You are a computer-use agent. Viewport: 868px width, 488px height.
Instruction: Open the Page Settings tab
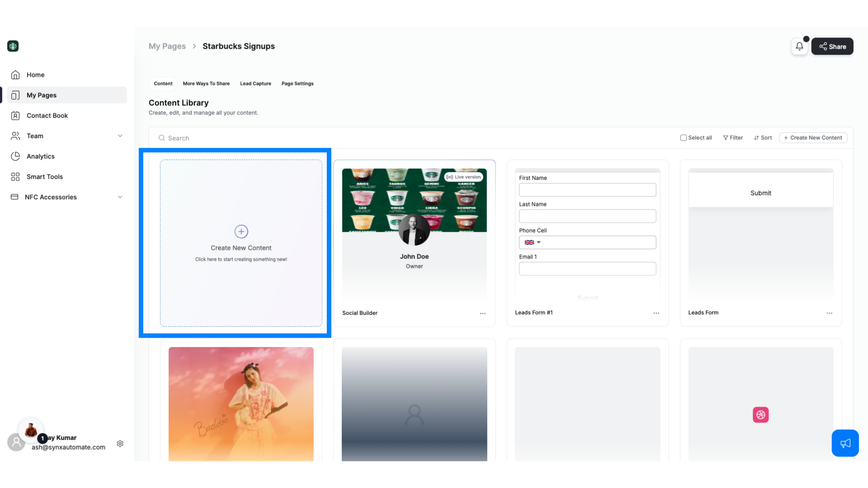[297, 84]
